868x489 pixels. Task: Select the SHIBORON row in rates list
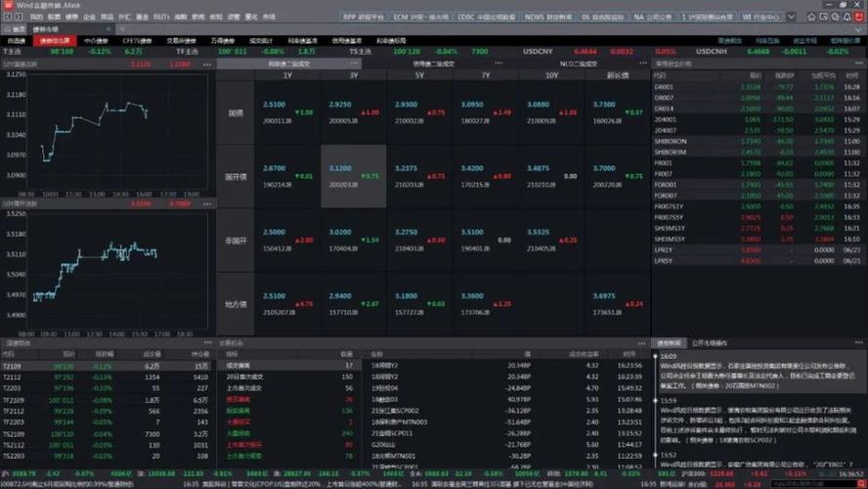click(670, 141)
